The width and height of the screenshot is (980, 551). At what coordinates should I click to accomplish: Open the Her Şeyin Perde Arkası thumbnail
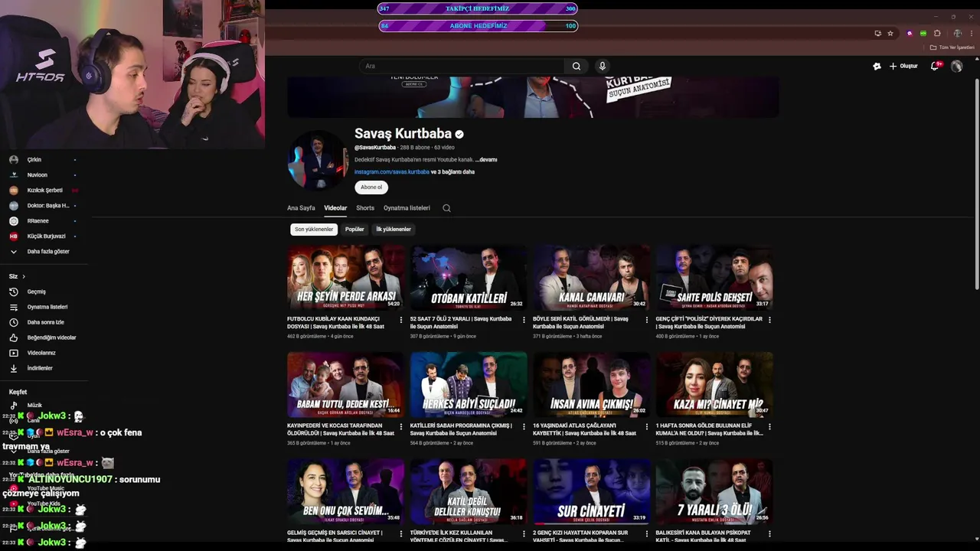tap(345, 278)
